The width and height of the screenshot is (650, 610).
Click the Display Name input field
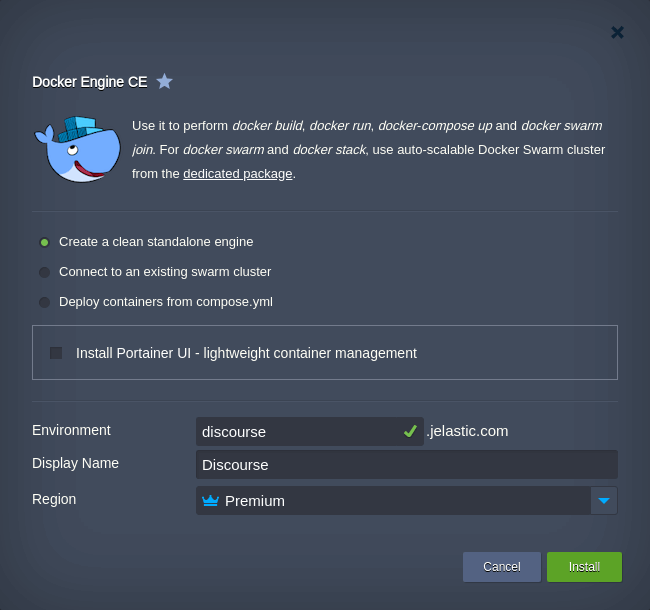pos(407,465)
